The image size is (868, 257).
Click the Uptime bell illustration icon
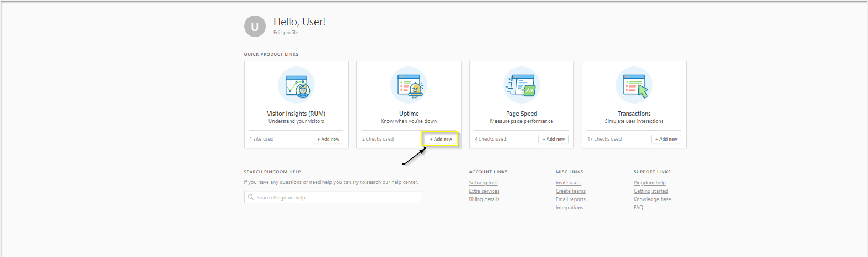[x=409, y=85]
